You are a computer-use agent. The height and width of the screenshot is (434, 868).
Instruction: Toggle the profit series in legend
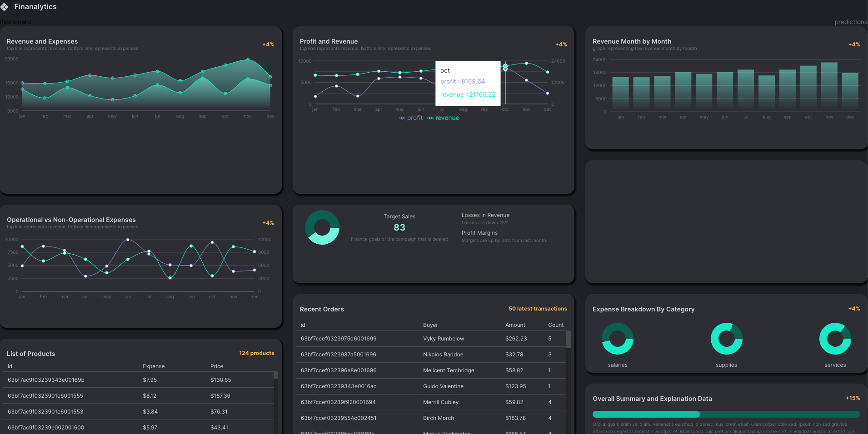(411, 118)
